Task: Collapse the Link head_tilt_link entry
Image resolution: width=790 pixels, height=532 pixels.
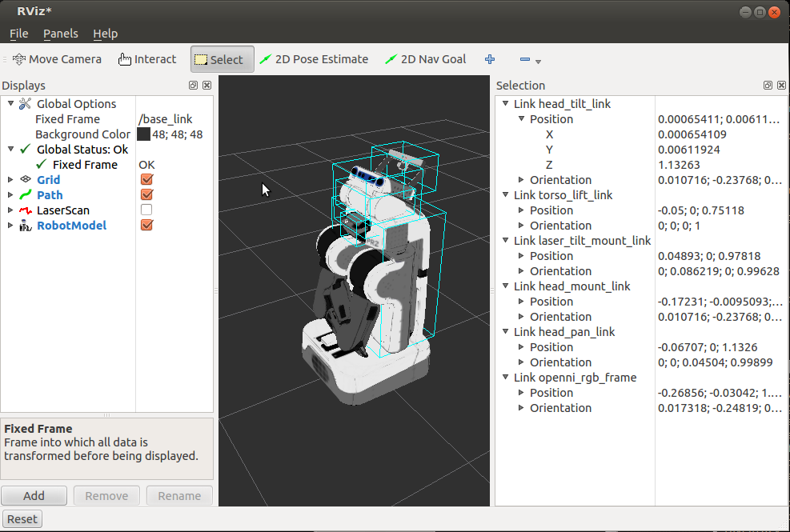Action: coord(505,104)
